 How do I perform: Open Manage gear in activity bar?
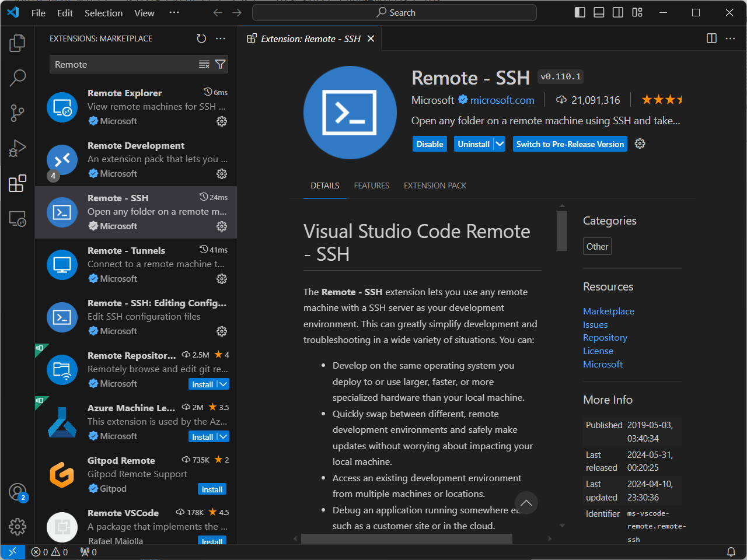tap(18, 527)
